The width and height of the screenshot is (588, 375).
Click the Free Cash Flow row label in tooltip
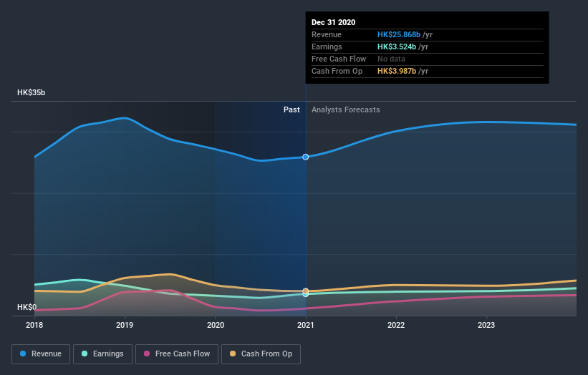click(x=339, y=59)
